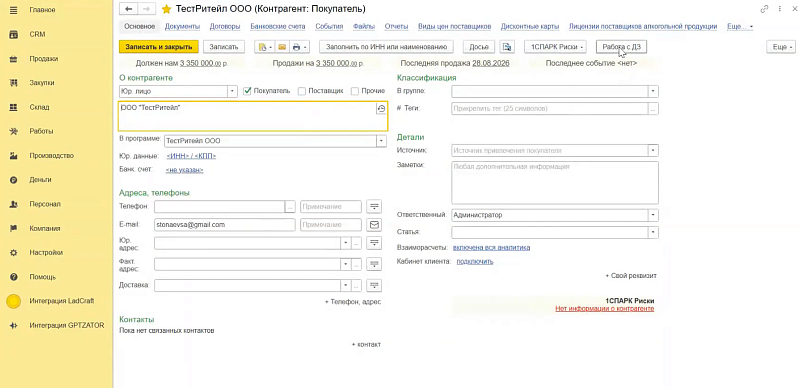Open the Работы tools icon

(14, 131)
